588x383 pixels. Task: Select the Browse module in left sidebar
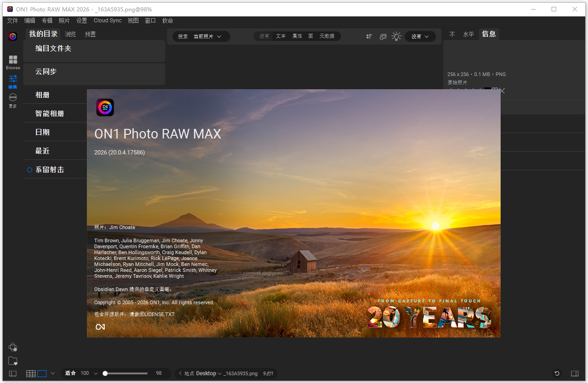pyautogui.click(x=13, y=61)
